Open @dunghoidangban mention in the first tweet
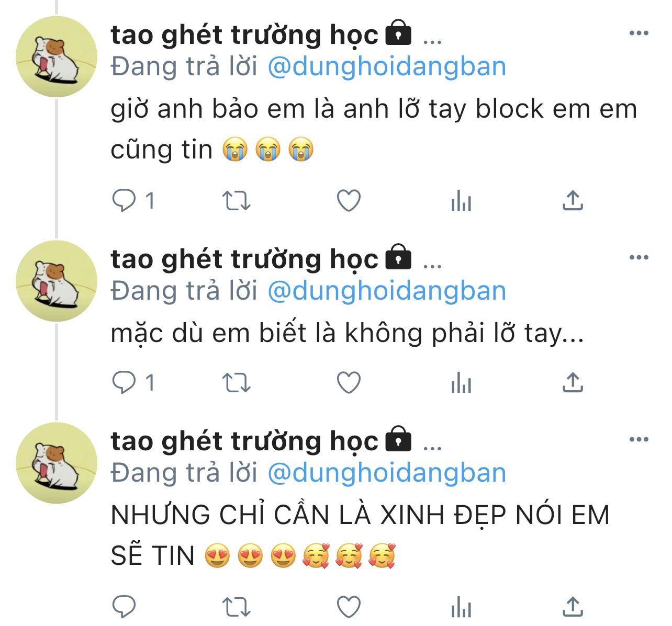 coord(387,66)
